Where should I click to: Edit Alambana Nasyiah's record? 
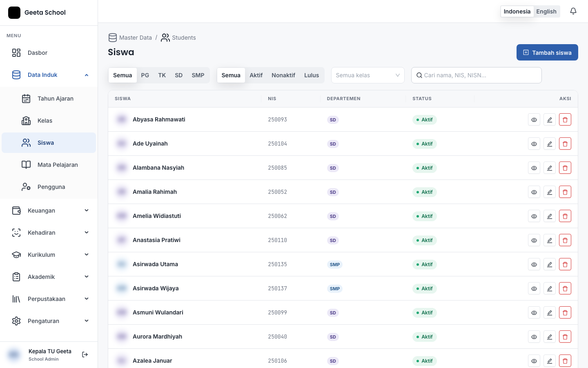[x=550, y=168]
